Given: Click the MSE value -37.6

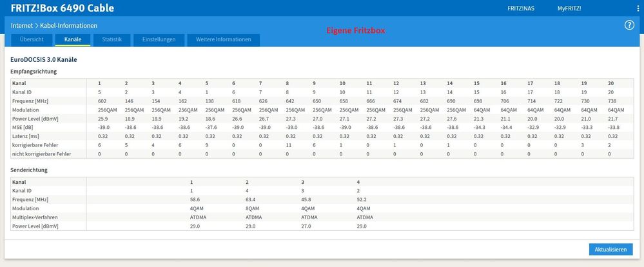Looking at the screenshot, I should 211,128.
